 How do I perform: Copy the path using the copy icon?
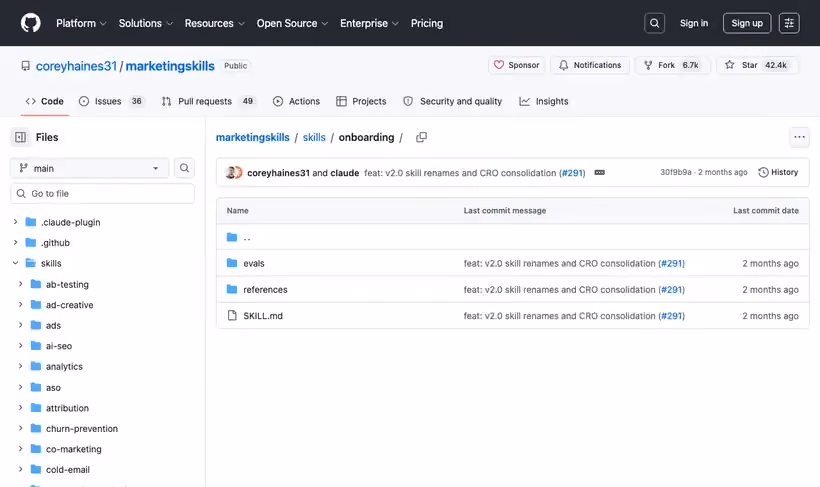pos(421,137)
